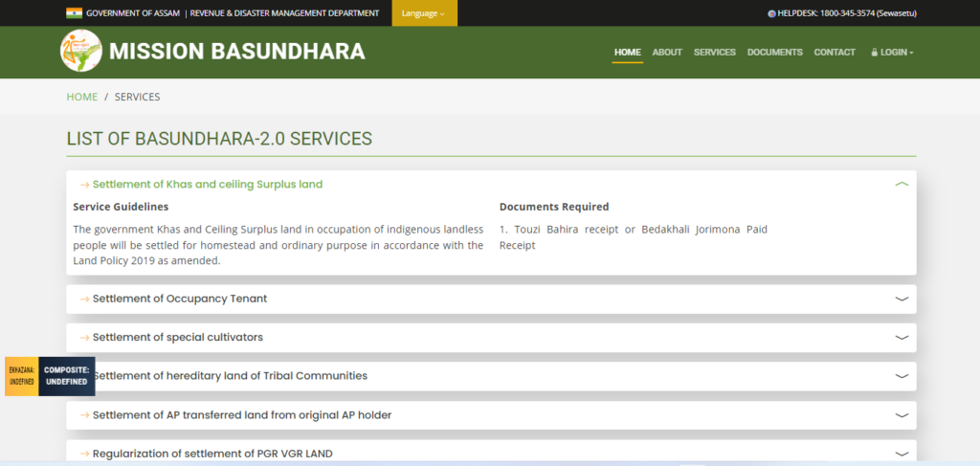
Task: Click the HOME breadcrumb link
Action: pyautogui.click(x=82, y=97)
